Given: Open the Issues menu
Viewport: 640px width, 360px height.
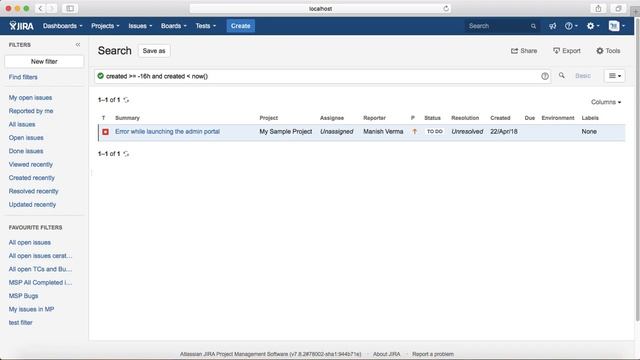Looking at the screenshot, I should coord(140,26).
